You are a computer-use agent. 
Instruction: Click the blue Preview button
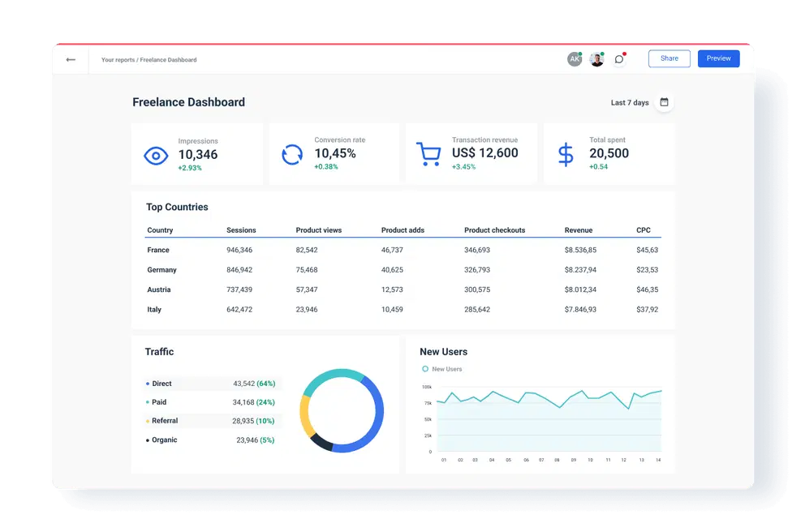point(718,58)
